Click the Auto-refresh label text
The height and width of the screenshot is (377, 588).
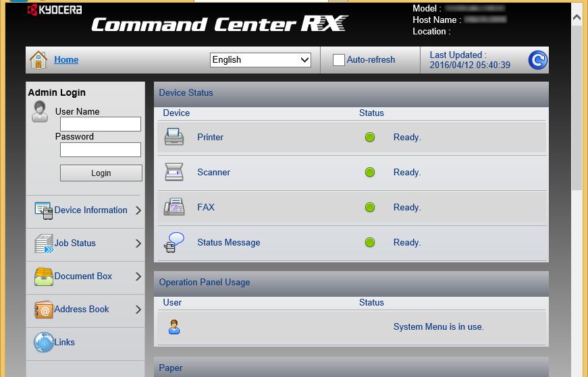(x=371, y=59)
